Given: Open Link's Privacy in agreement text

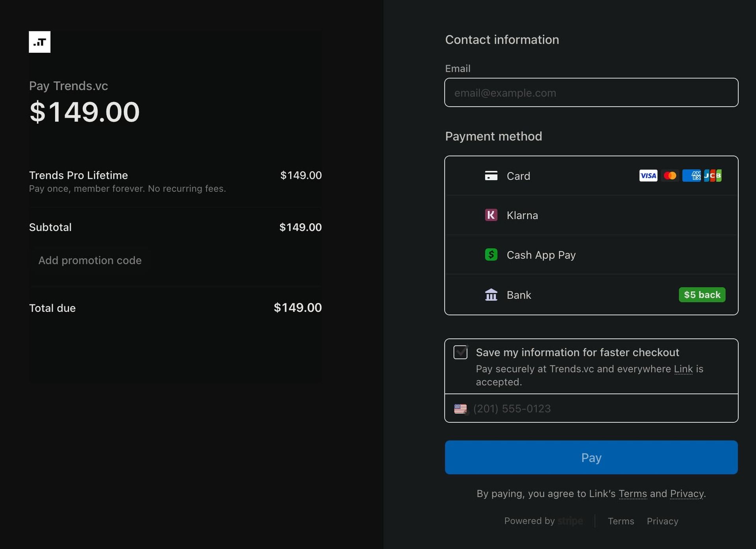Looking at the screenshot, I should [687, 494].
